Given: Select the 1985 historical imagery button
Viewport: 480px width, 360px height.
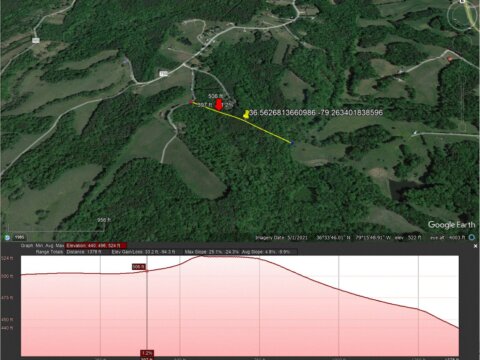Looking at the screenshot, I should point(20,237).
